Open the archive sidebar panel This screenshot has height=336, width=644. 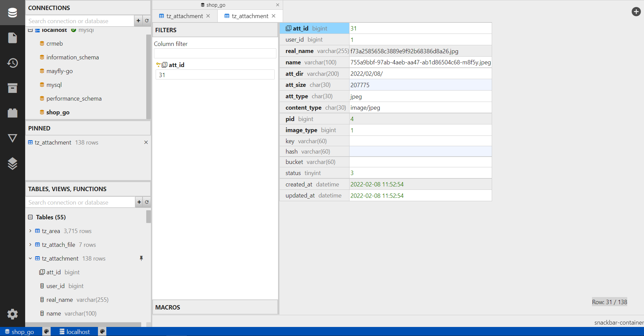[x=12, y=88]
